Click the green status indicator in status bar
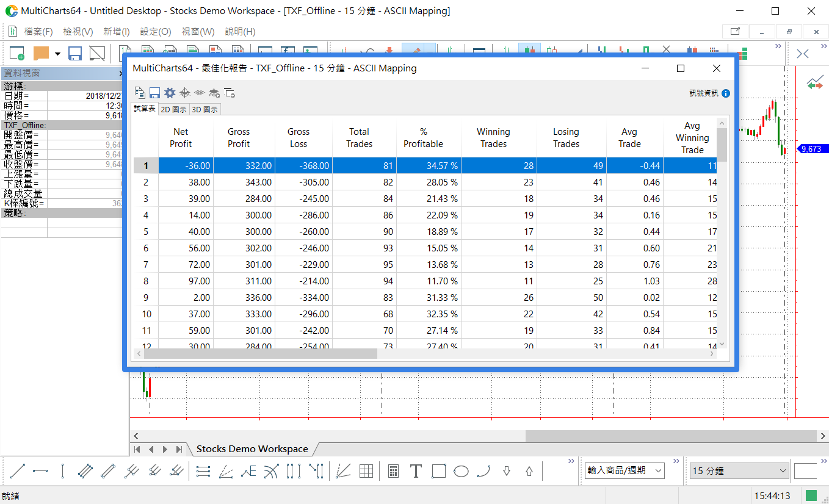Image resolution: width=829 pixels, height=504 pixels. click(x=811, y=495)
